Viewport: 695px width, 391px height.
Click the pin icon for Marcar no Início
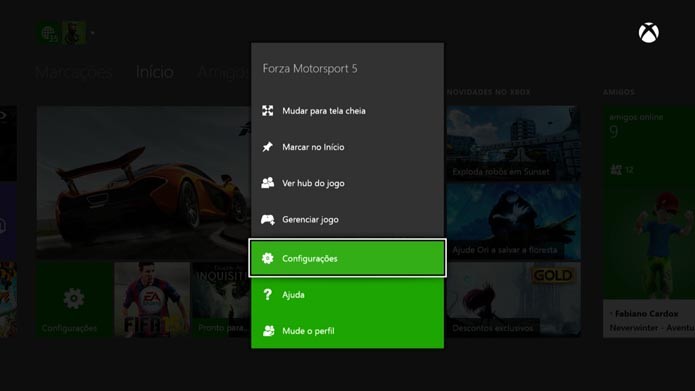(267, 147)
